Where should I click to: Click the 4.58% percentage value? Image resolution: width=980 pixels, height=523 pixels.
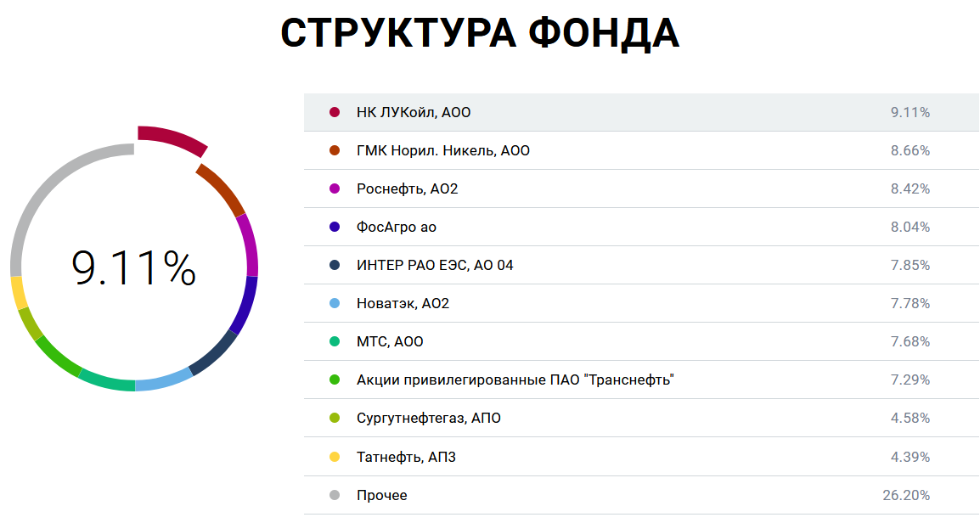(x=910, y=418)
